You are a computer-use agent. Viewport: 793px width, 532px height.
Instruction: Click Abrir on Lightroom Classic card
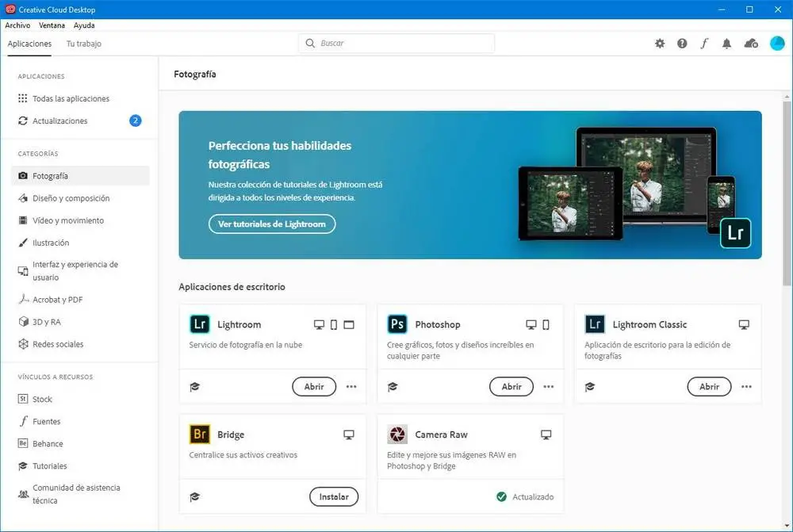pyautogui.click(x=709, y=386)
